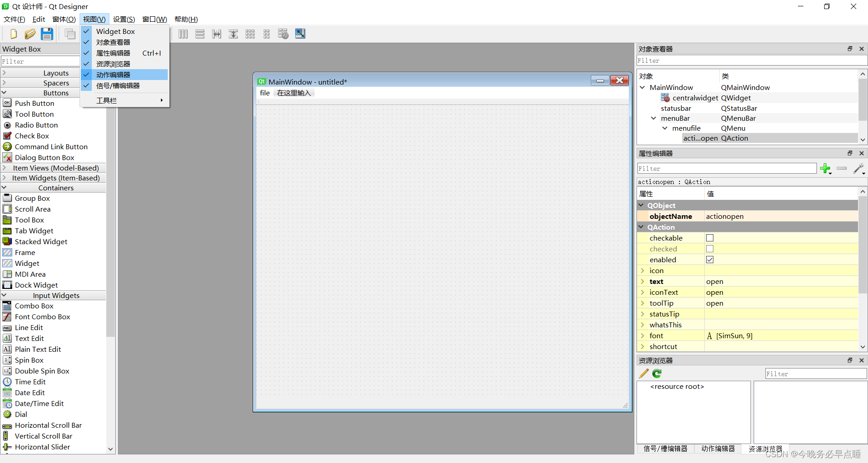The height and width of the screenshot is (463, 868).
Task: Switch to the 信号/槽编辑器 tab
Action: tap(665, 449)
